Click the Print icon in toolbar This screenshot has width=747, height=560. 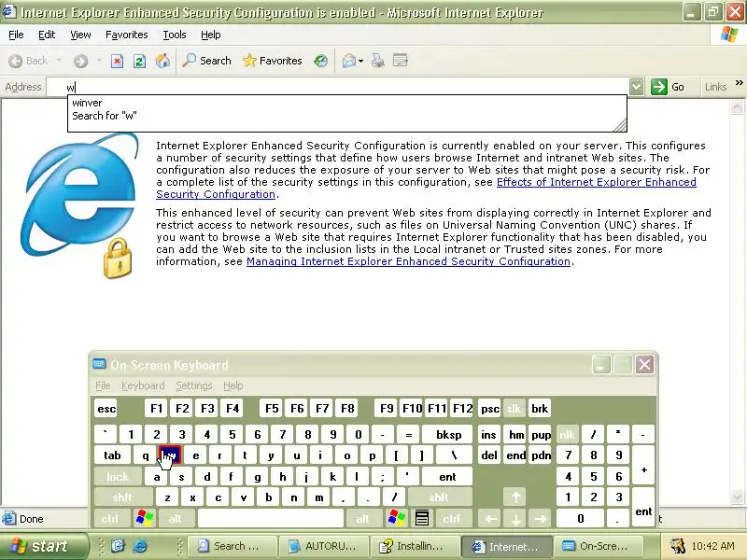[378, 61]
